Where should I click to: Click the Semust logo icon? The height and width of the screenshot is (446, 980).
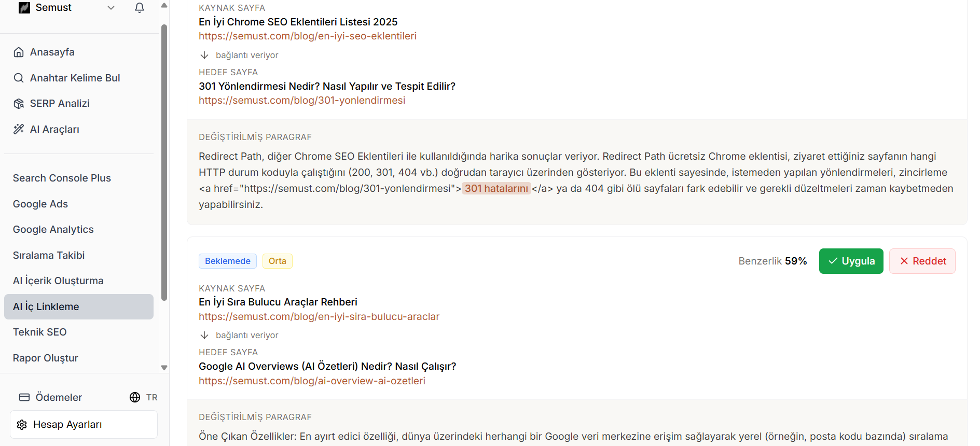pyautogui.click(x=24, y=8)
